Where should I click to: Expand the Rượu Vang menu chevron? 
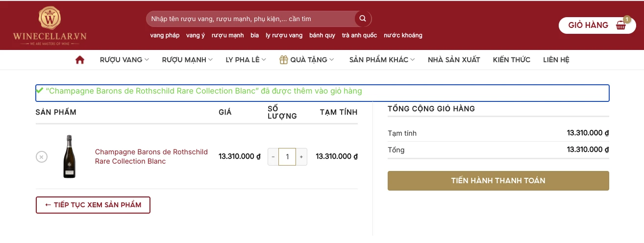147,60
